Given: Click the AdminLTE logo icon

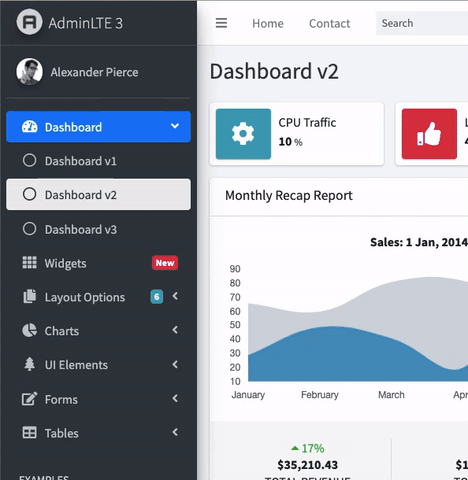Looking at the screenshot, I should 29,22.
